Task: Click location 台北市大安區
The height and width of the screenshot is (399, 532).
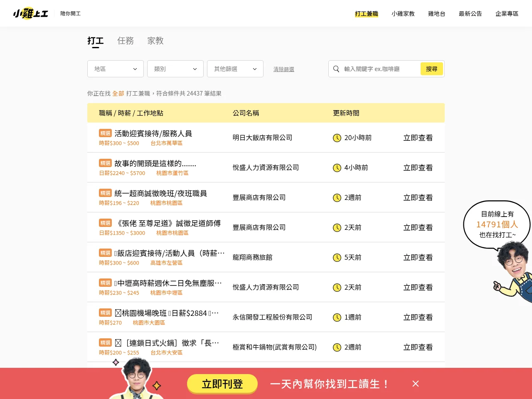Action: point(167,352)
